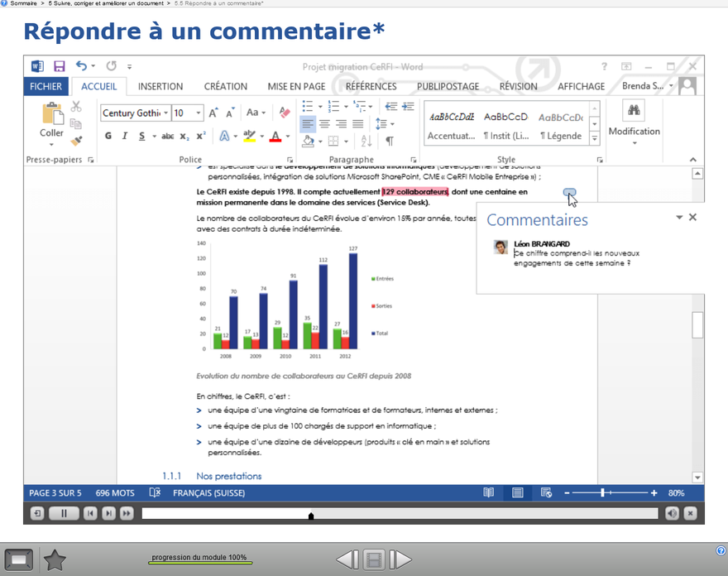Pause the tutorial playback
This screenshot has width=728, height=576.
click(x=63, y=514)
